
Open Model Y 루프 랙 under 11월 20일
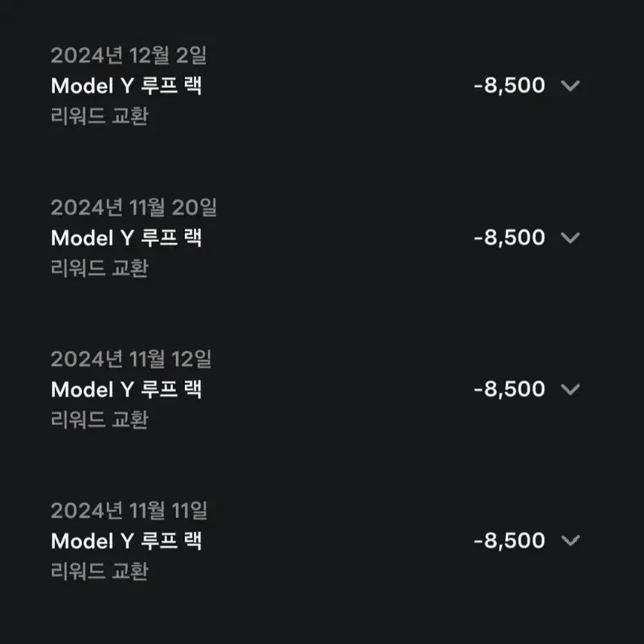(x=126, y=238)
